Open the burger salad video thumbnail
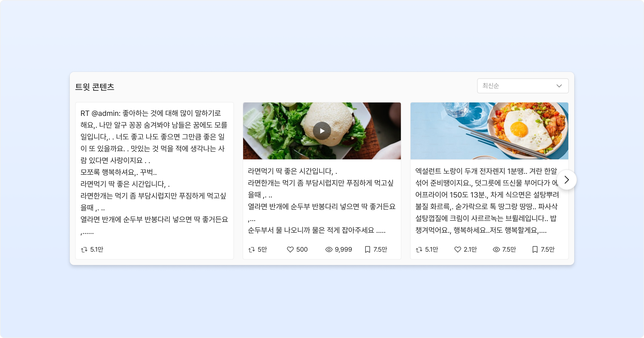The width and height of the screenshot is (644, 338). point(322,131)
